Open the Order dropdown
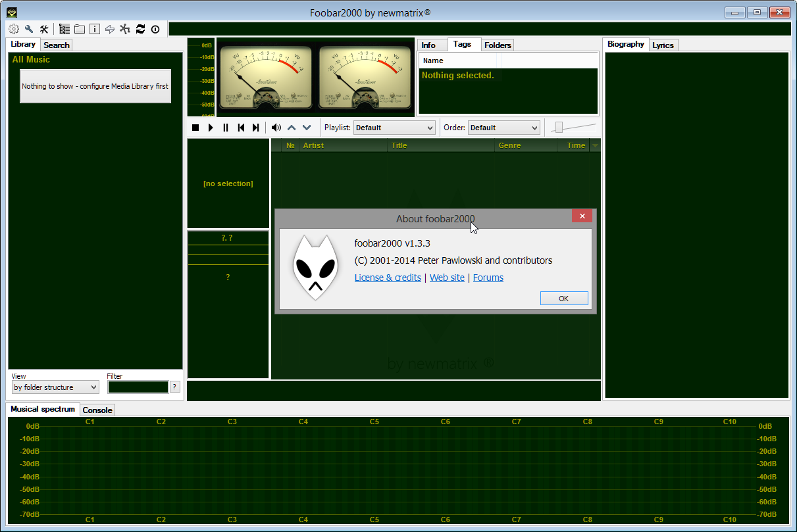This screenshot has height=532, width=797. click(503, 127)
